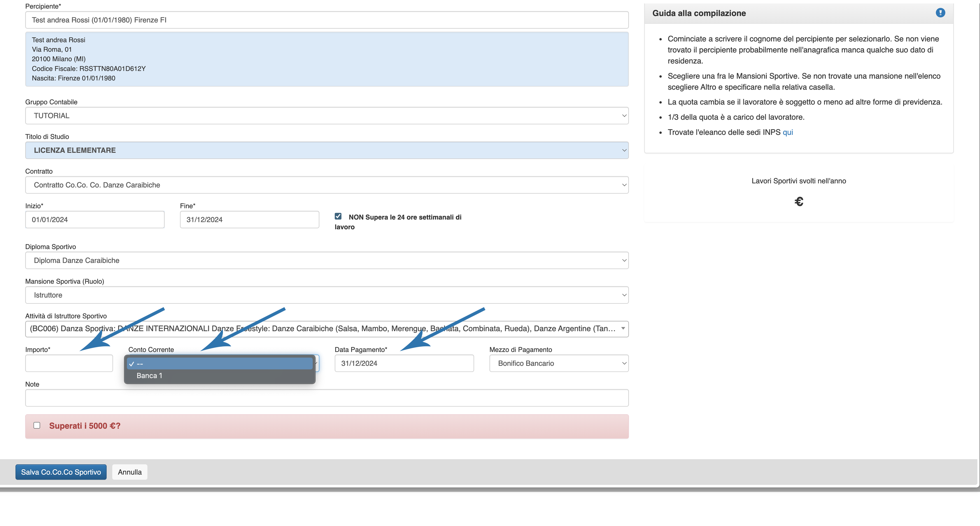This screenshot has height=526, width=980.
Task: Expand the Titolo di Studio dropdown
Action: point(326,150)
